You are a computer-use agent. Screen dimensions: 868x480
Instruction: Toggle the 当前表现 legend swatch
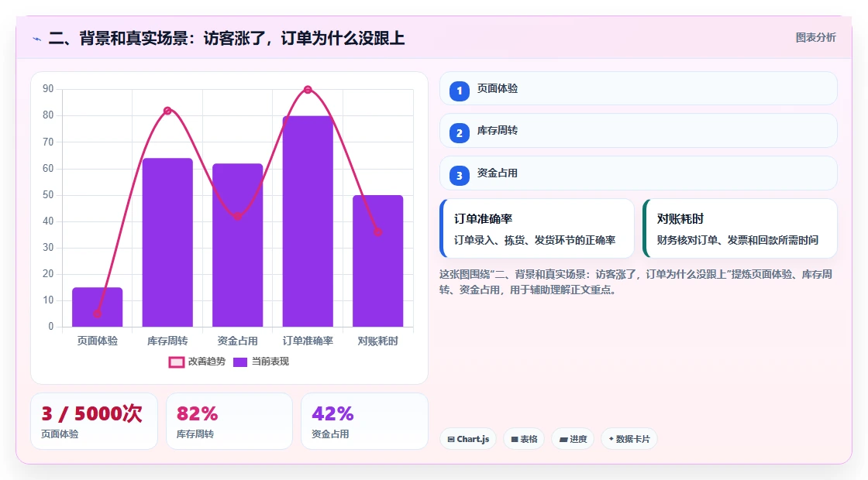point(239,362)
